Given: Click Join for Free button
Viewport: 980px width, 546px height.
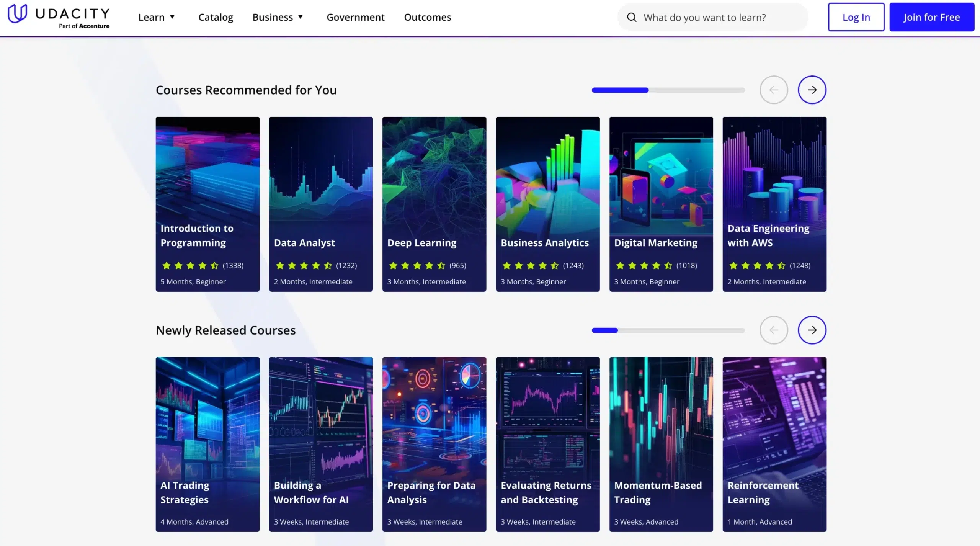Looking at the screenshot, I should click(x=931, y=17).
